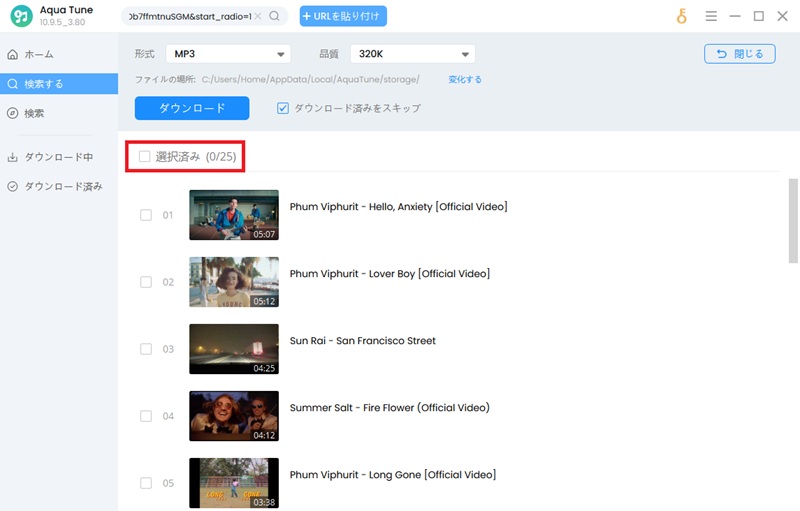This screenshot has height=511, width=800.
Task: Select 検索する in sidebar
Action: [x=59, y=84]
